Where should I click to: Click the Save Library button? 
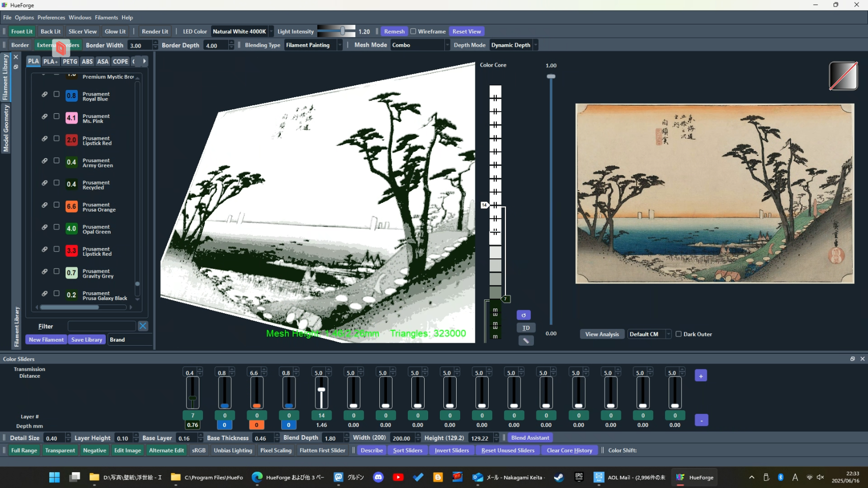click(x=87, y=340)
